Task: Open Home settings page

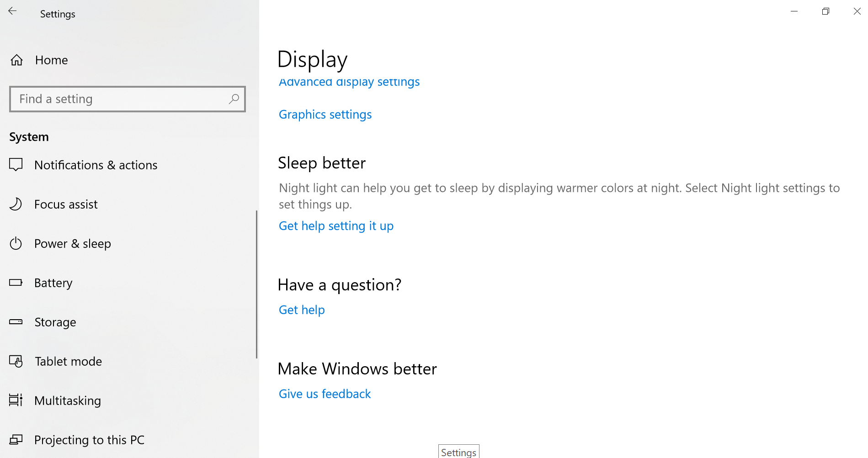Action: (52, 60)
